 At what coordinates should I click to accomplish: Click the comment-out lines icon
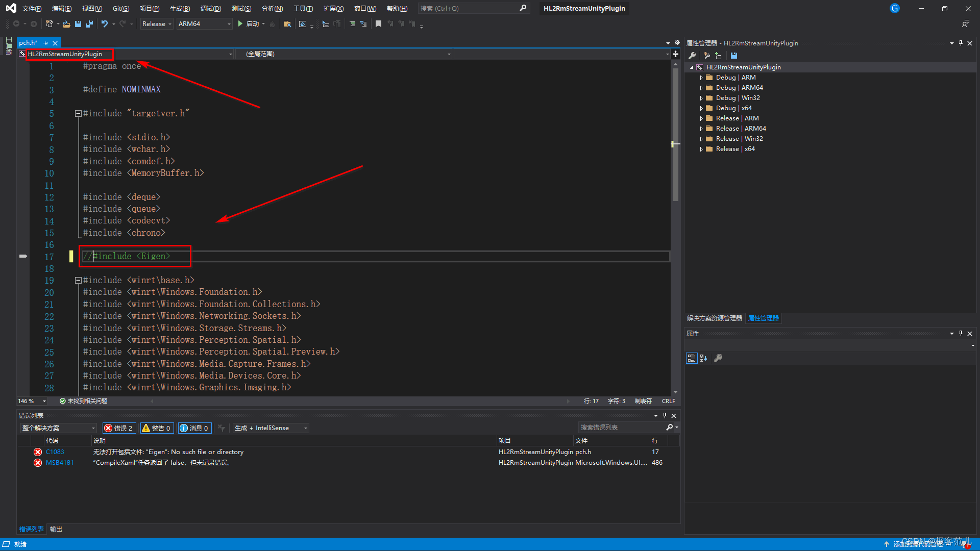point(352,24)
